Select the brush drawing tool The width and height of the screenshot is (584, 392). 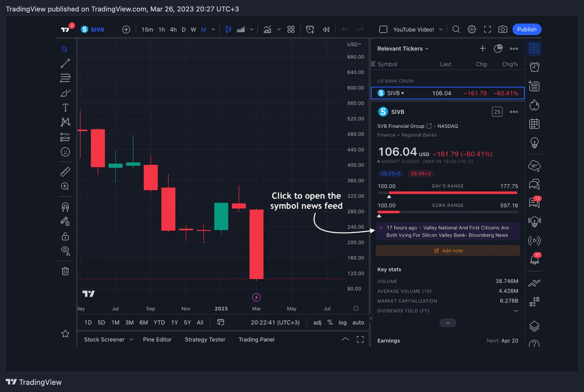click(65, 93)
